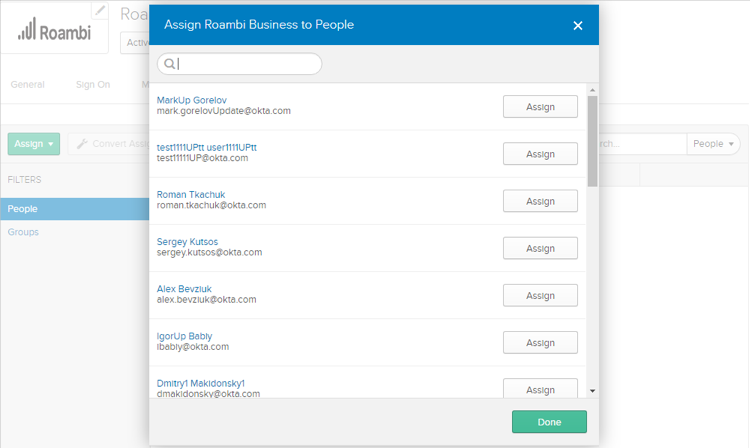
Task: Assign app to MarkUp Gorelov
Action: tap(540, 107)
